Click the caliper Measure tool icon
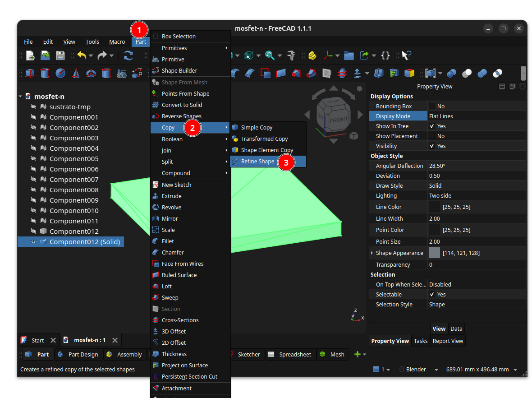This screenshot has height=398, width=532. point(291,56)
